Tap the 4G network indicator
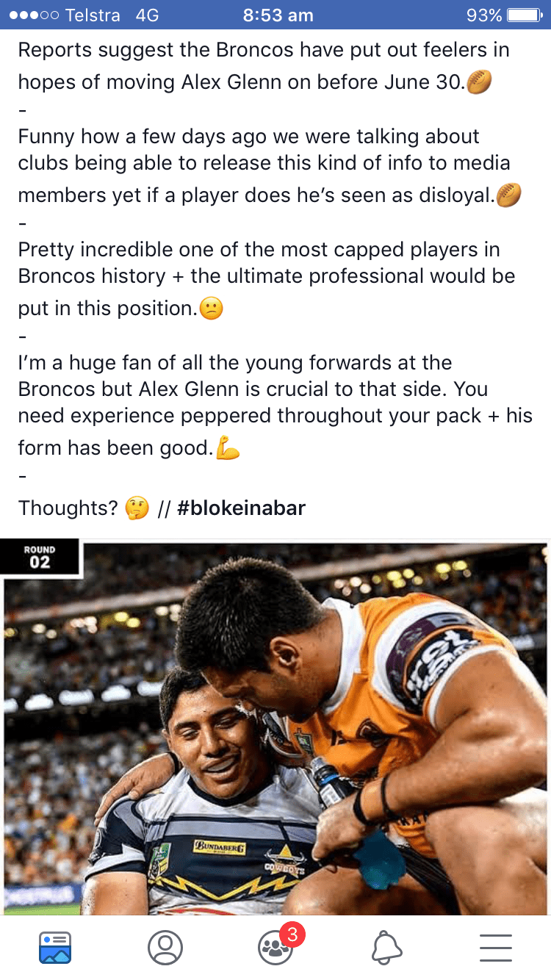This screenshot has height=980, width=551. point(147,15)
